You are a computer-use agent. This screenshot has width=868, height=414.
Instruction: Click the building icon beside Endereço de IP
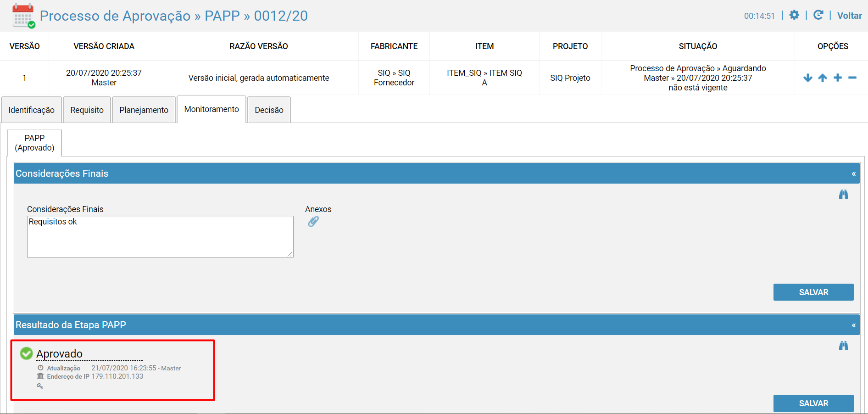click(x=40, y=376)
